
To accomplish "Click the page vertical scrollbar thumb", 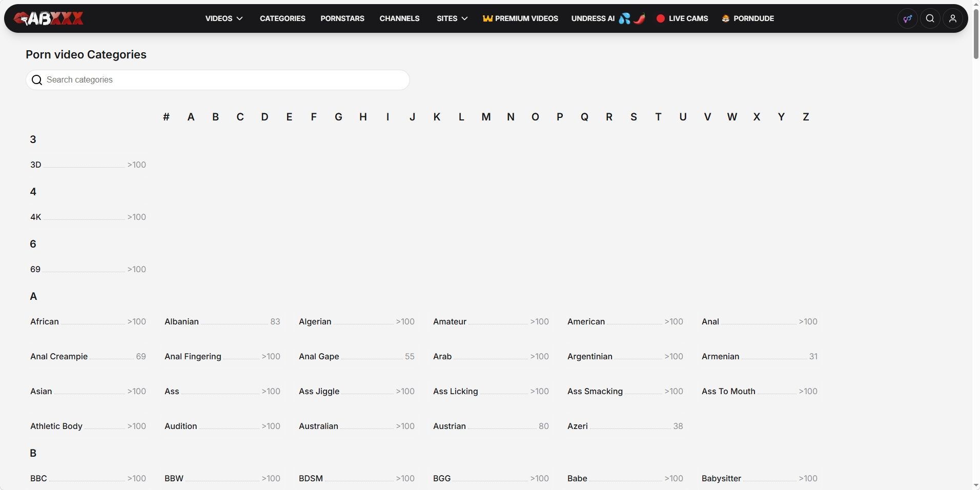I will click(x=976, y=34).
